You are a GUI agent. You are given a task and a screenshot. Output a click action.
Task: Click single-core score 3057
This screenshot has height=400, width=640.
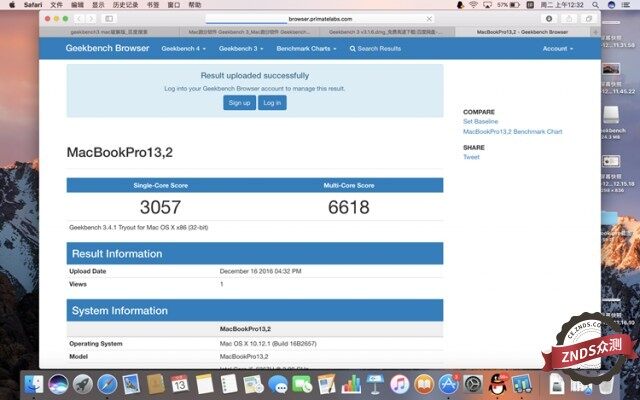click(160, 207)
